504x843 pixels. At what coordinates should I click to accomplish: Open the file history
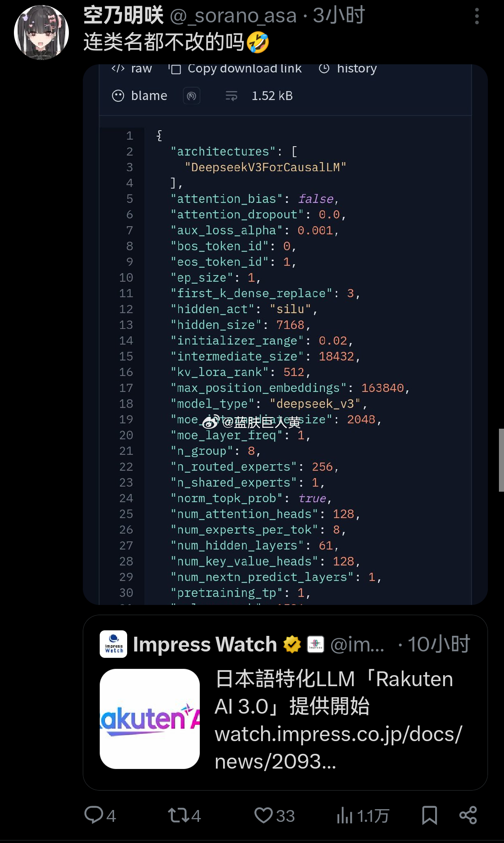(x=348, y=68)
